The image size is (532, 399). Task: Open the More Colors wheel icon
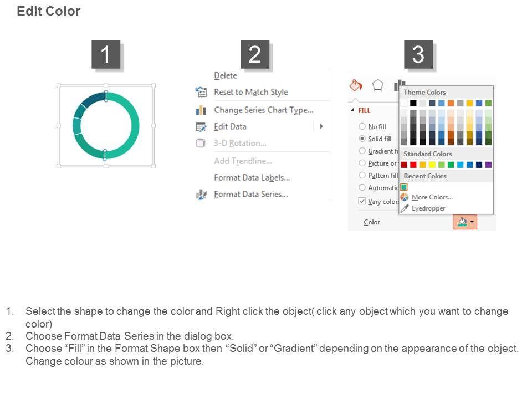point(405,197)
